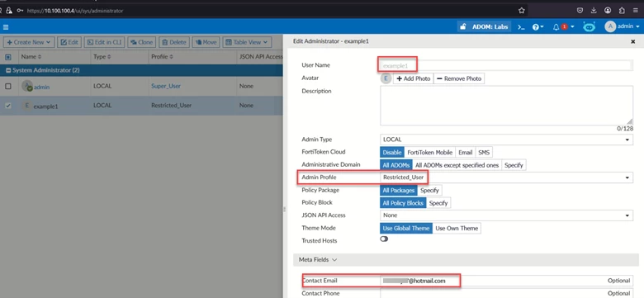Click the example1 row avatar icon
This screenshot has height=298, width=644.
point(27,106)
